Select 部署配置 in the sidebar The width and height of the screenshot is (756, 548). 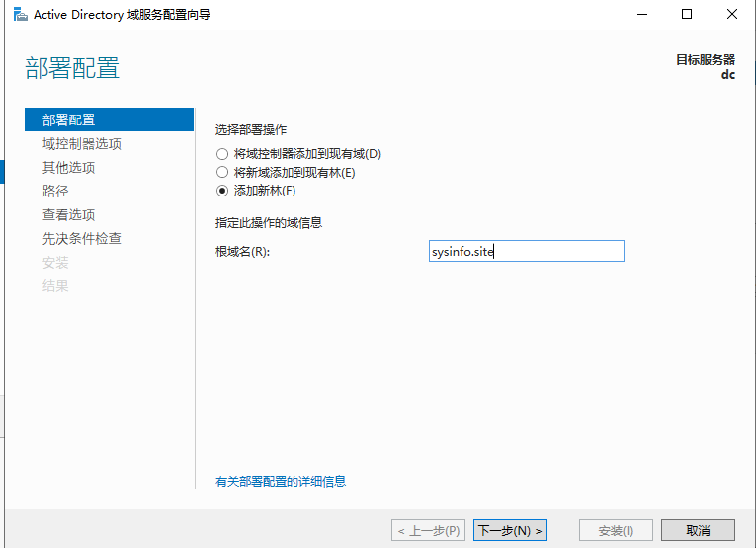coord(109,119)
